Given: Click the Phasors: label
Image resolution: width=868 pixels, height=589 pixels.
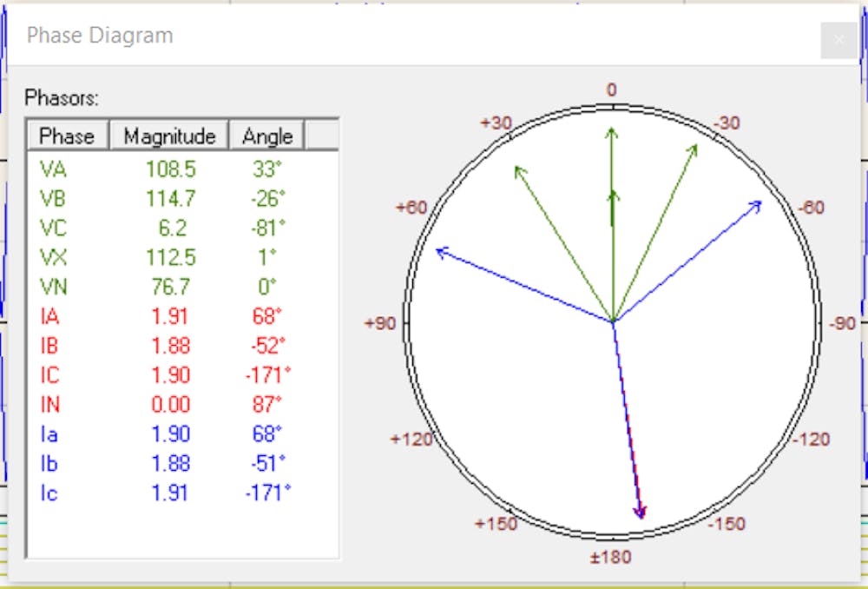Looking at the screenshot, I should pyautogui.click(x=62, y=98).
